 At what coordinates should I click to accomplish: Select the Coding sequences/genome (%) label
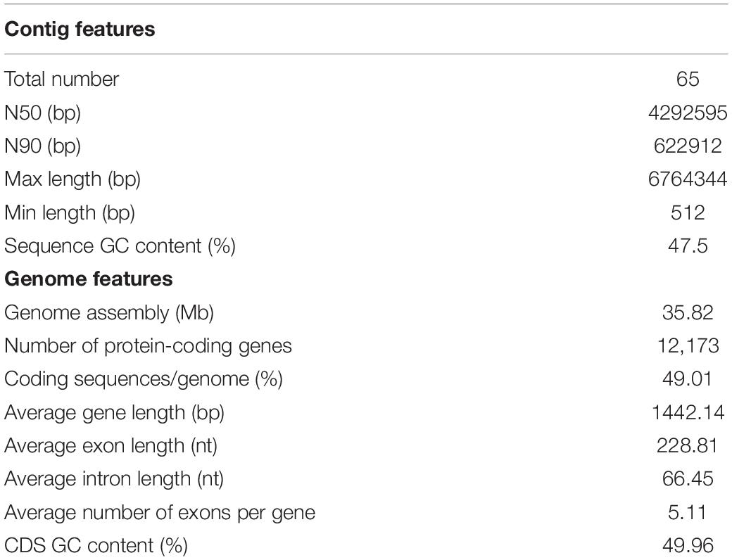click(144, 379)
